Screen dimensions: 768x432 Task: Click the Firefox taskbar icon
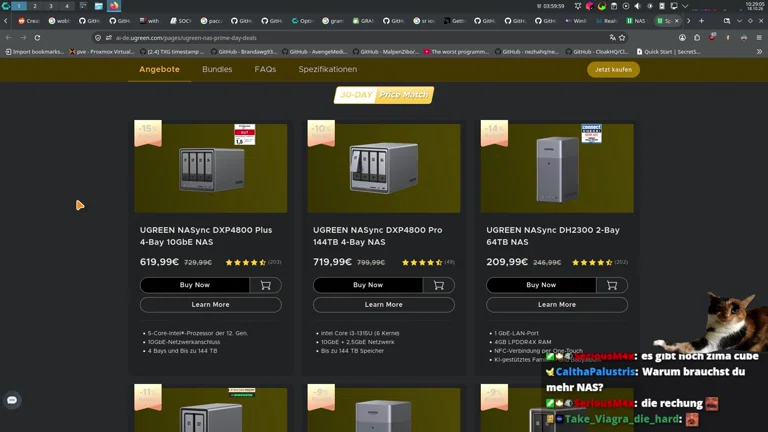[x=114, y=6]
